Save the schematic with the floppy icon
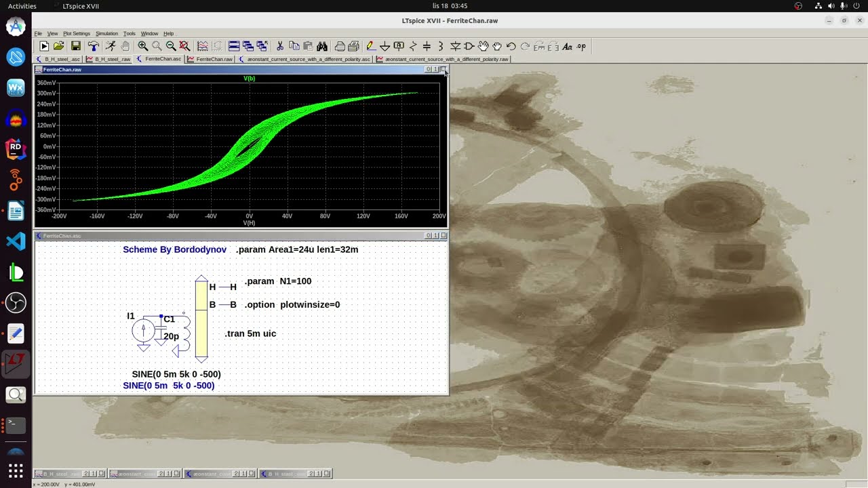The height and width of the screenshot is (488, 868). coord(76,46)
